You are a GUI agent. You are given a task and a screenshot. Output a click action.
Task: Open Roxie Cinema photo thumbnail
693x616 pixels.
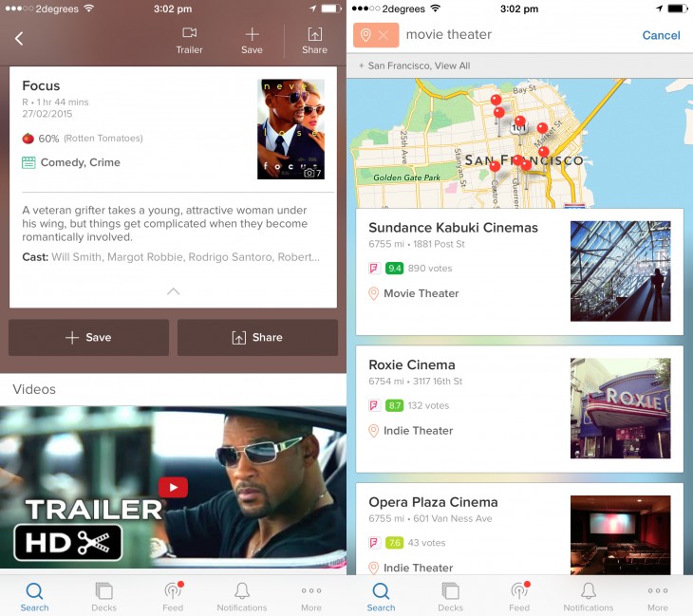[x=620, y=408]
